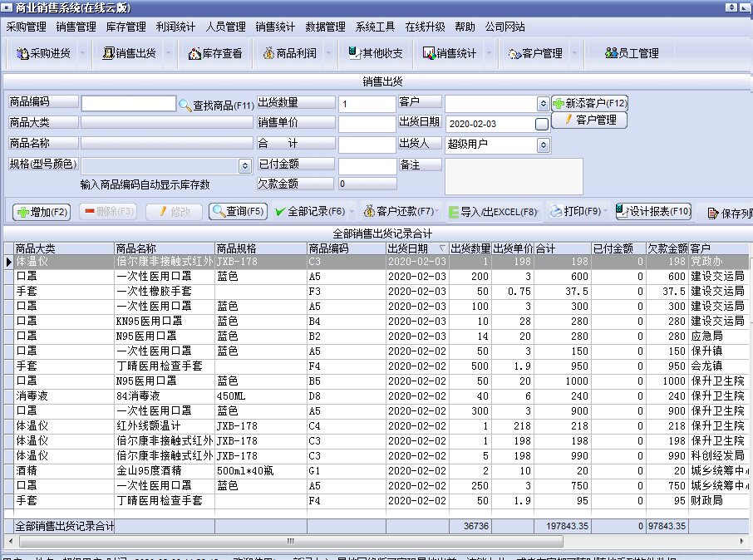Open the 库存管理 menu
The image size is (753, 560).
tap(126, 27)
